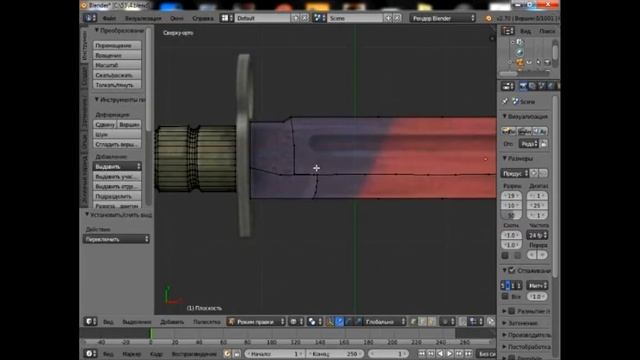
Task: Open the Режим правки mode dropdown
Action: (256, 322)
